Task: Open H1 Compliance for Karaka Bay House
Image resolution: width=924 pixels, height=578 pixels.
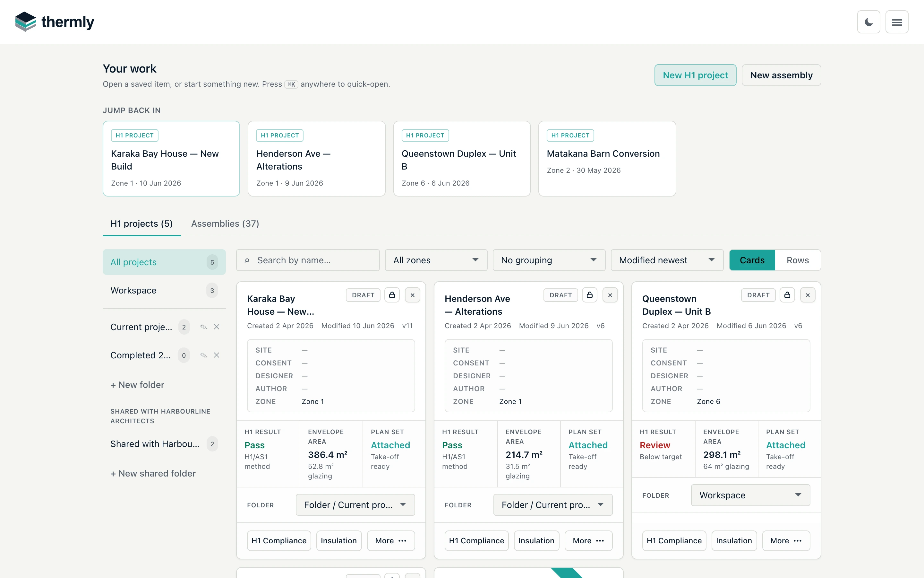Action: 279,540
